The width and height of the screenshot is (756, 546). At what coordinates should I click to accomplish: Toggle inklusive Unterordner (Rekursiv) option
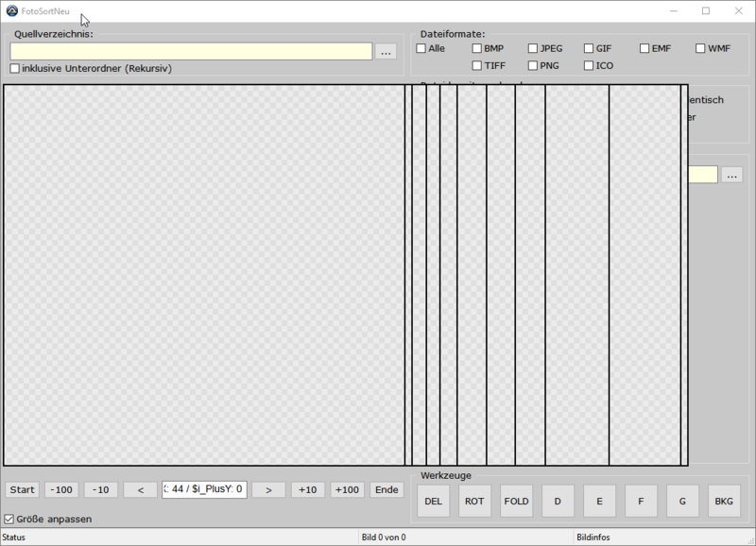14,68
